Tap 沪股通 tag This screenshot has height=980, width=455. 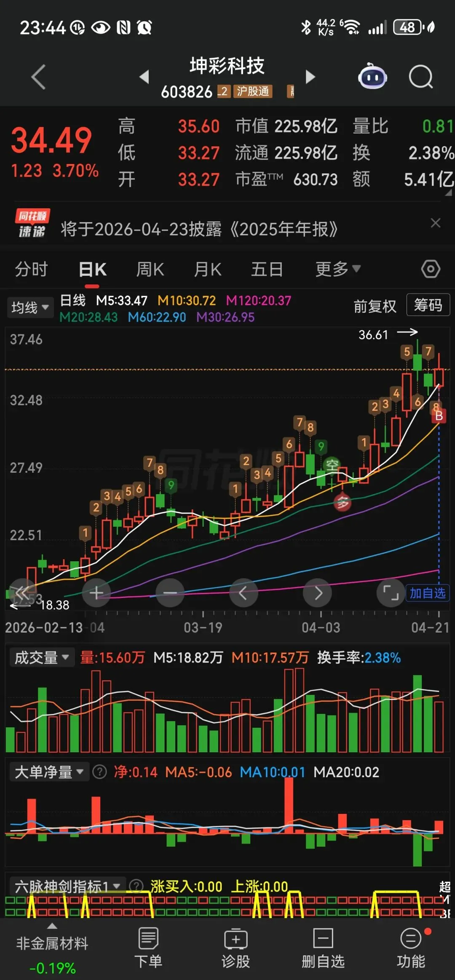[x=253, y=91]
